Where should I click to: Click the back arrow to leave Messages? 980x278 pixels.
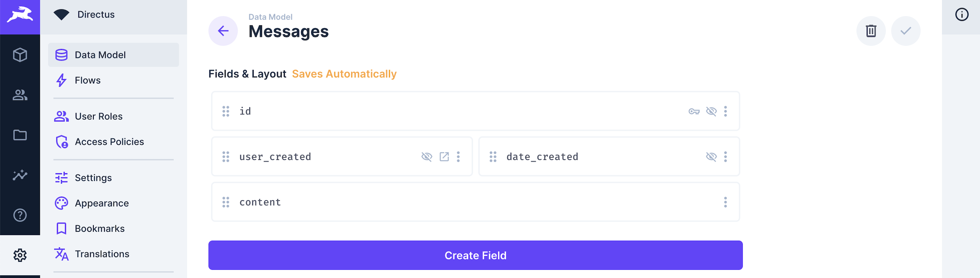click(x=223, y=31)
